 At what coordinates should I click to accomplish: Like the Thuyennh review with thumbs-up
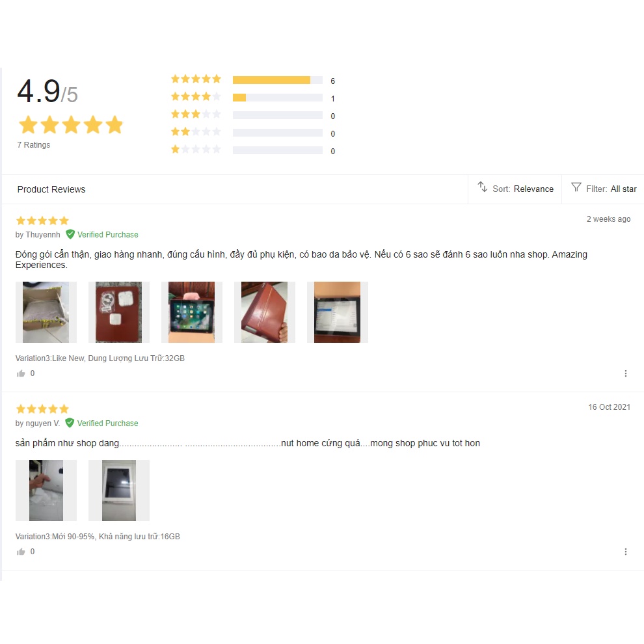click(21, 373)
